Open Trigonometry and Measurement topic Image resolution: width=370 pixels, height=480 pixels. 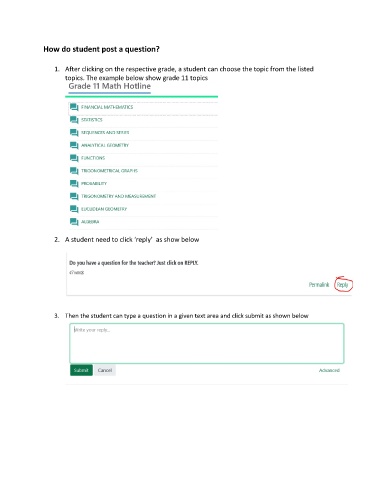tap(118, 196)
